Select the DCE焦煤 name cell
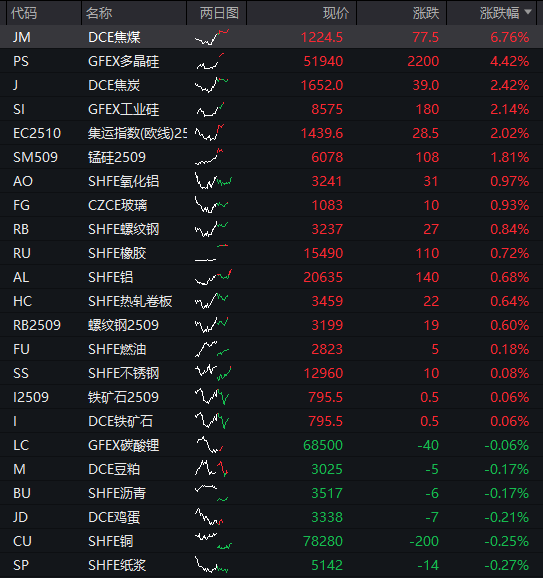Viewport: 543px width, 578px height. (x=114, y=37)
